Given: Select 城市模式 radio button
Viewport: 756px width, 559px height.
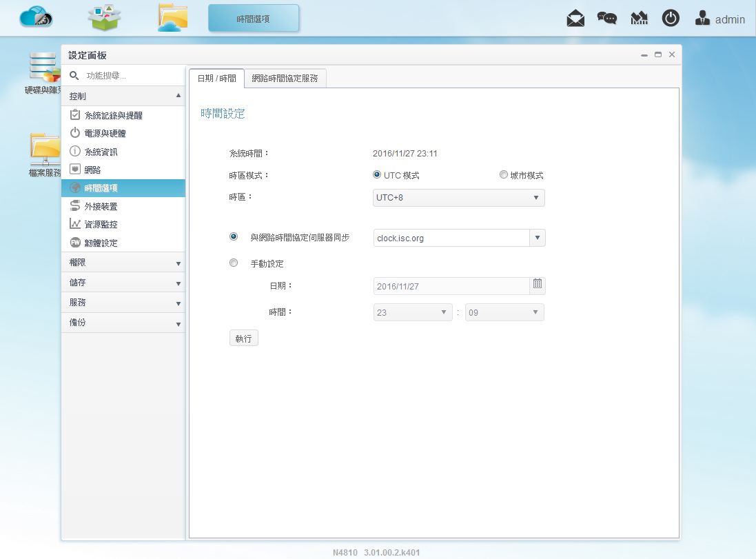Looking at the screenshot, I should pyautogui.click(x=503, y=174).
